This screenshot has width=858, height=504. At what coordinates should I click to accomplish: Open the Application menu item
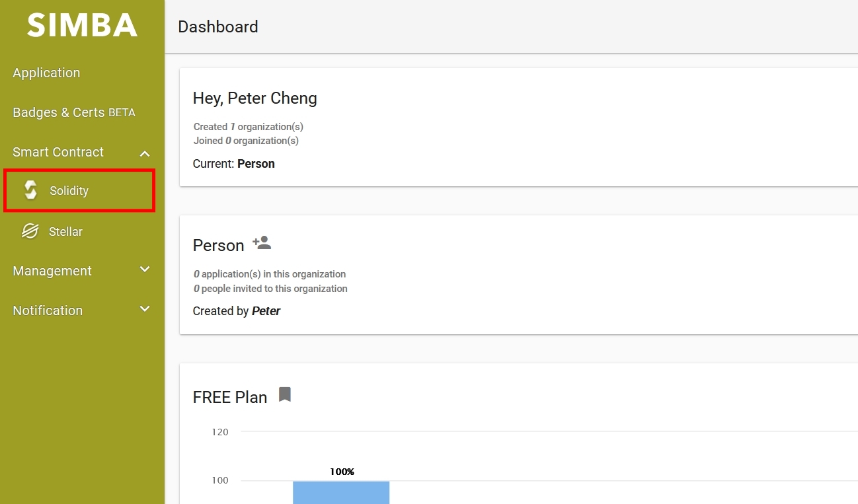pos(46,73)
